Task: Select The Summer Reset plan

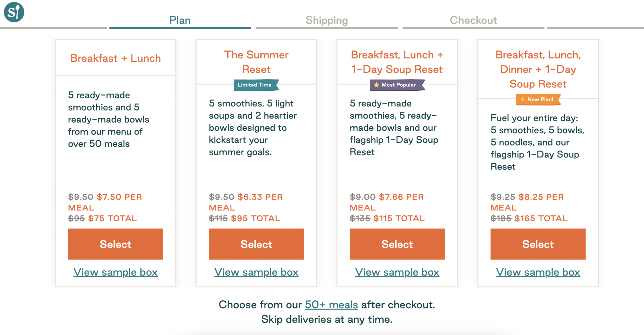Action: (256, 244)
